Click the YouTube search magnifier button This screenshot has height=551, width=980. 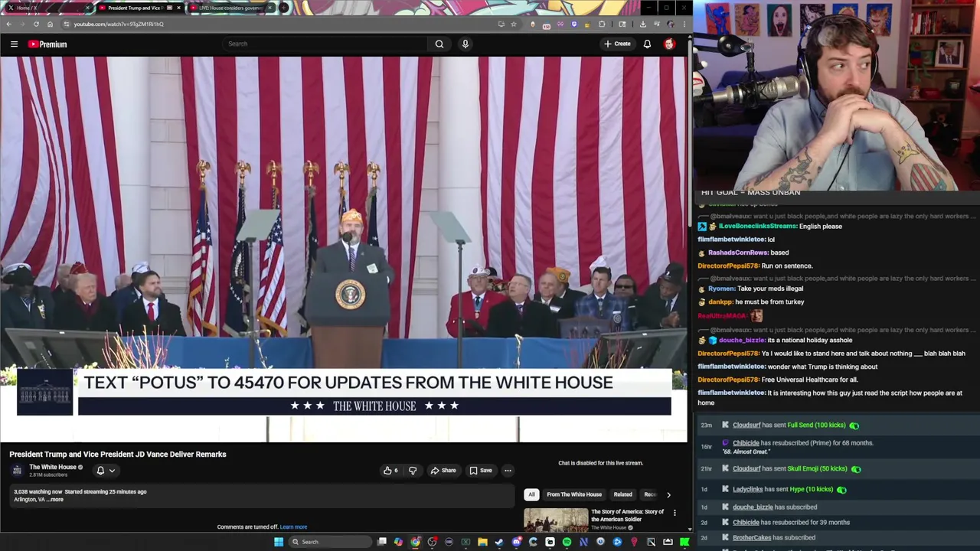coord(439,44)
